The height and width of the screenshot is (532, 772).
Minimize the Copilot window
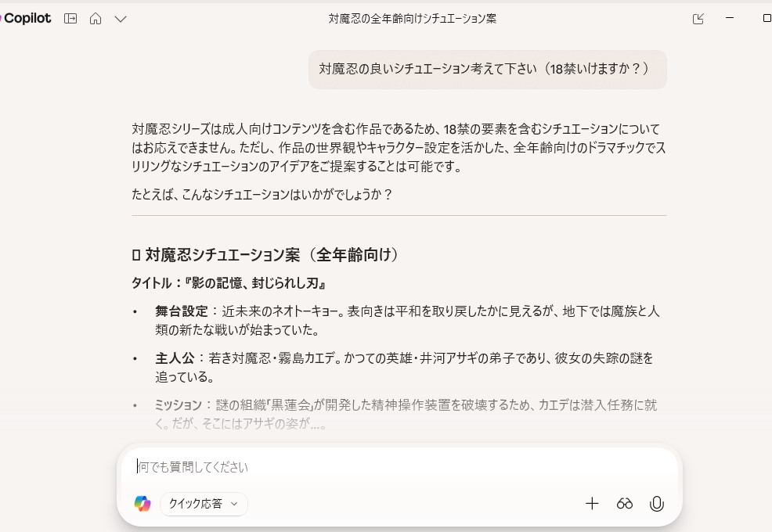730,18
